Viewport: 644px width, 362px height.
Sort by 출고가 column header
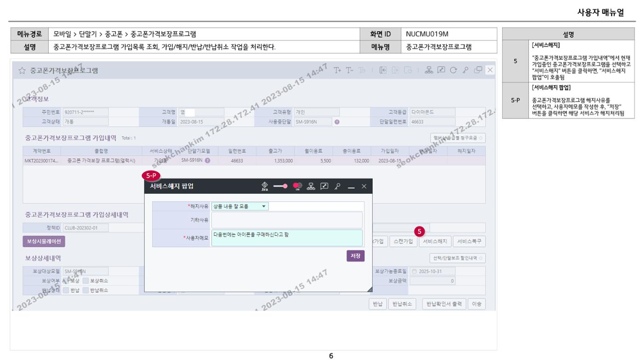pyautogui.click(x=276, y=151)
